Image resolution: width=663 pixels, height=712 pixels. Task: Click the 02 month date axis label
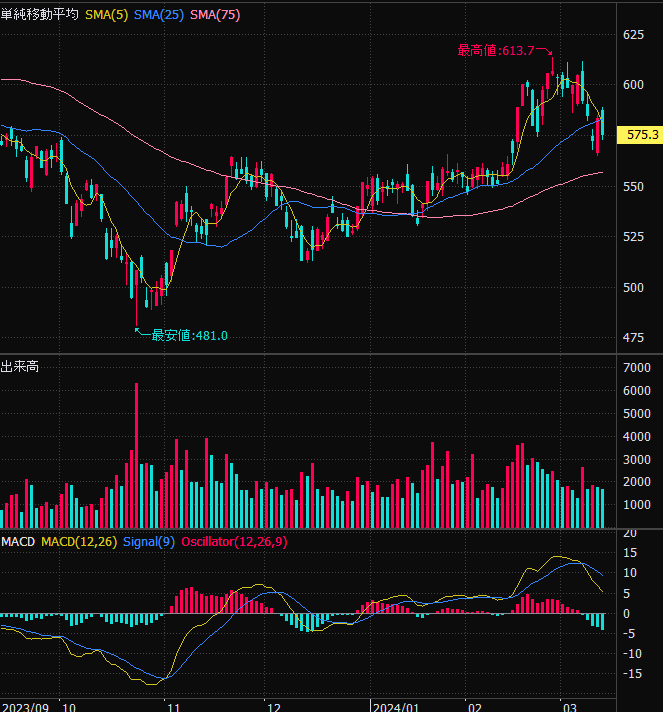pos(475,707)
